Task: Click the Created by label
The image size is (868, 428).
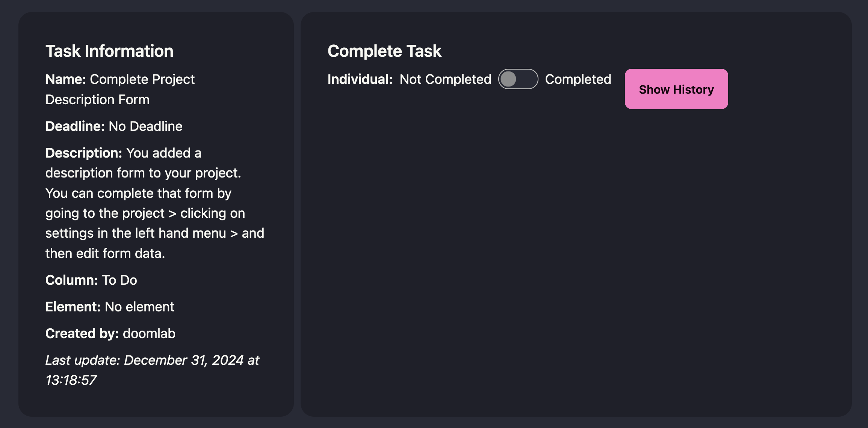Action: 82,334
